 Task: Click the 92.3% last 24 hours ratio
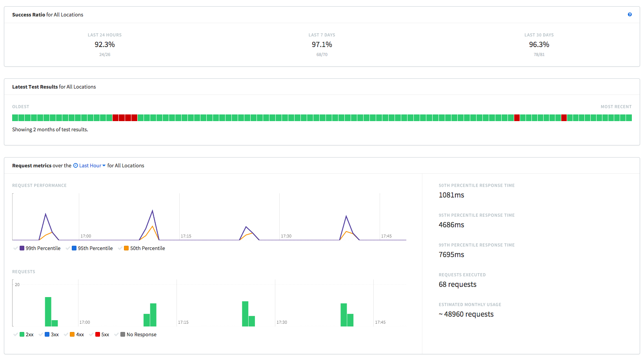105,45
